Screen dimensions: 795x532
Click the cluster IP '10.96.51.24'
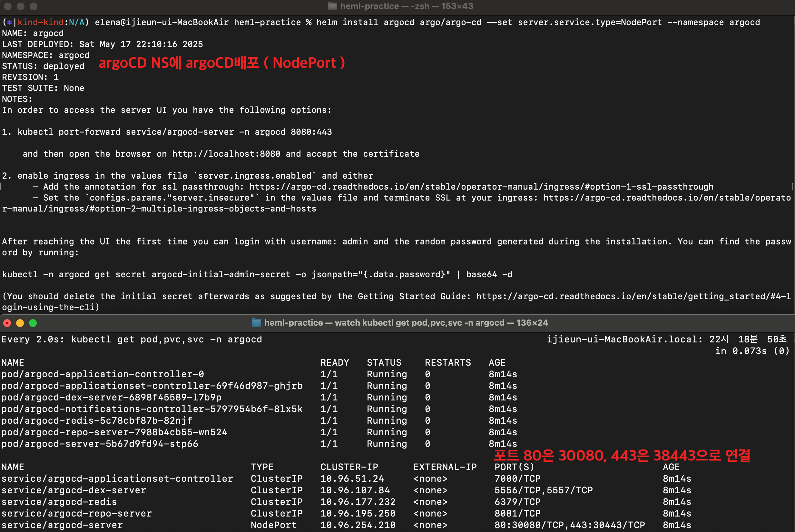pyautogui.click(x=352, y=478)
